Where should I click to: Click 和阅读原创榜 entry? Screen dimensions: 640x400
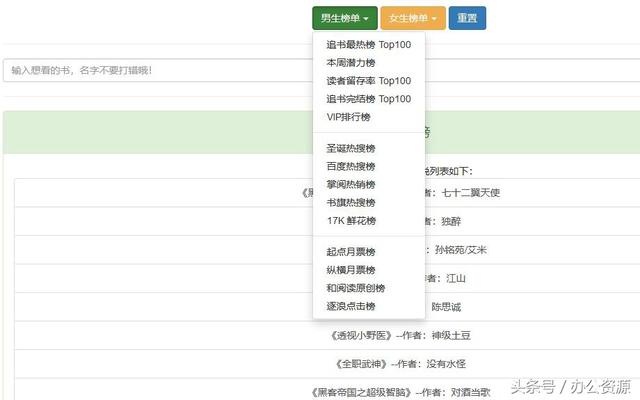(x=356, y=288)
